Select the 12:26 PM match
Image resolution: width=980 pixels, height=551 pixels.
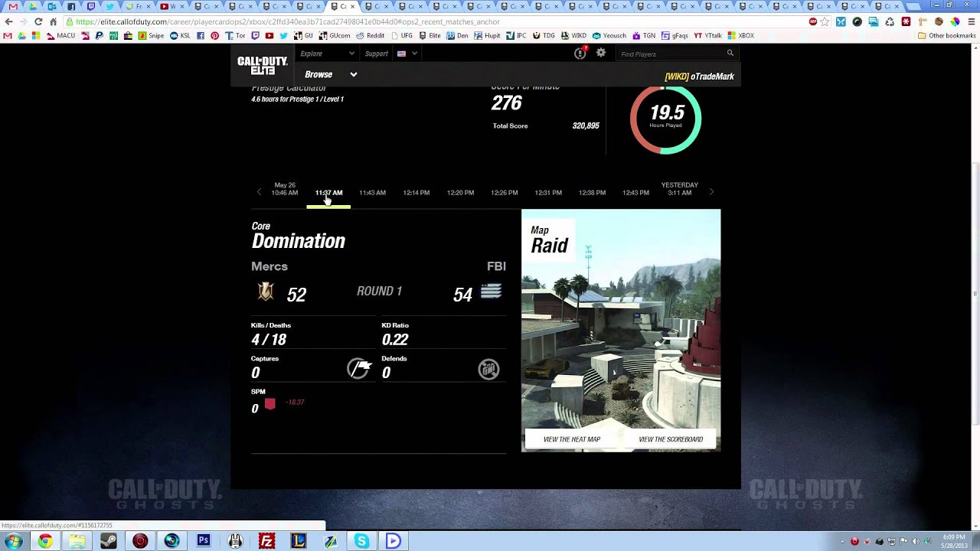click(x=504, y=193)
